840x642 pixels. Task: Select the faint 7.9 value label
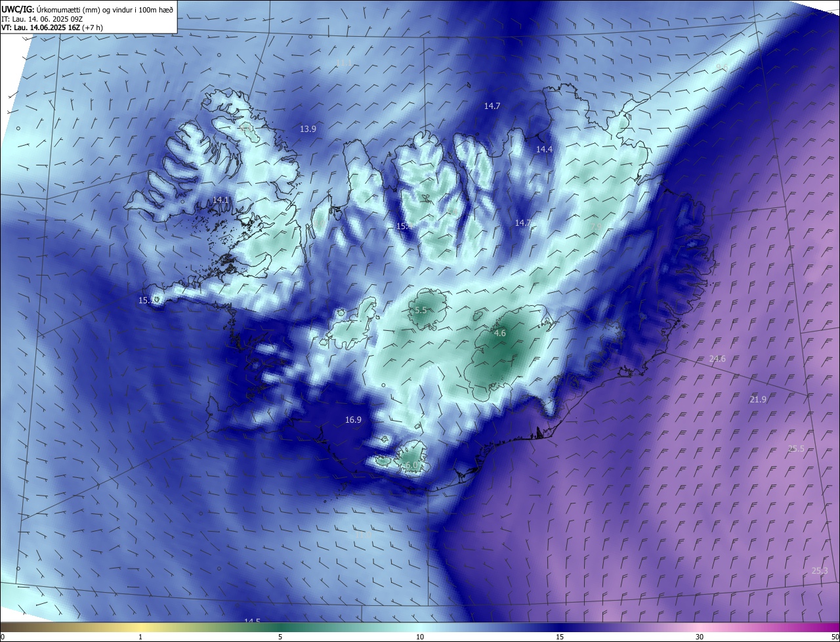(x=597, y=226)
